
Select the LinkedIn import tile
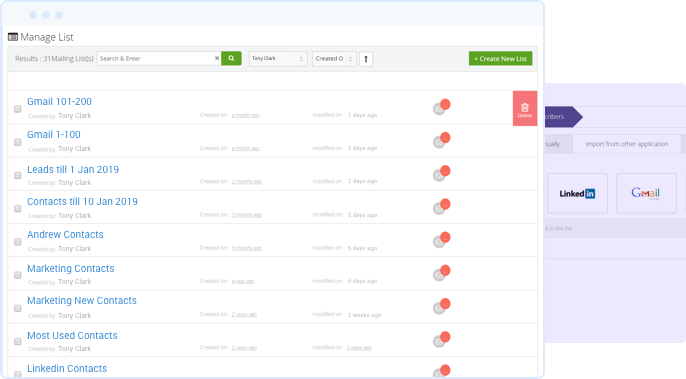tap(578, 193)
